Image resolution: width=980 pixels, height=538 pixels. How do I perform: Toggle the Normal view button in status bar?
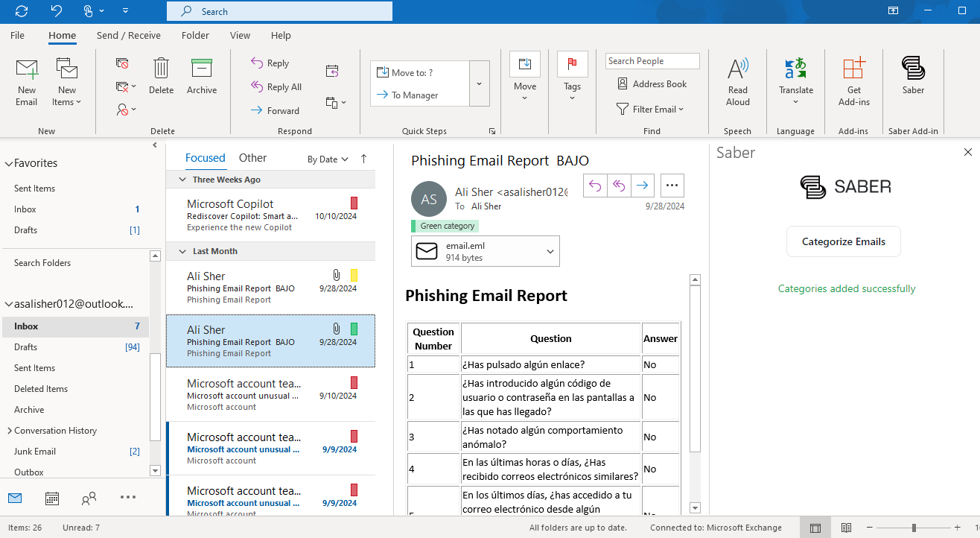(815, 528)
